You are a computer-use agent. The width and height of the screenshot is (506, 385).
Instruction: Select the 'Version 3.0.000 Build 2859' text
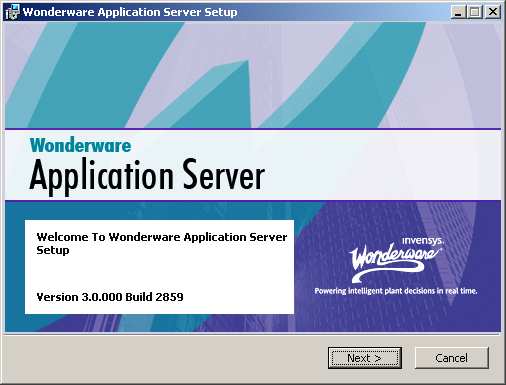(110, 297)
